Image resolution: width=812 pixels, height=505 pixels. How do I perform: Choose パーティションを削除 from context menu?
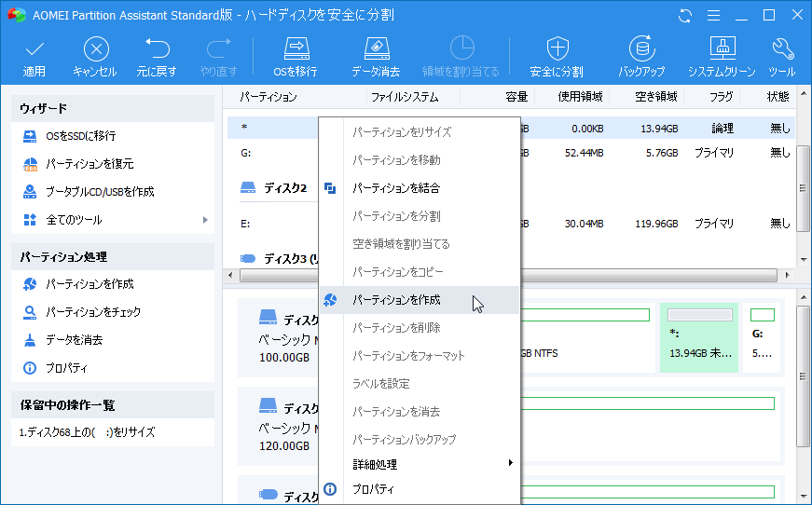click(420, 328)
